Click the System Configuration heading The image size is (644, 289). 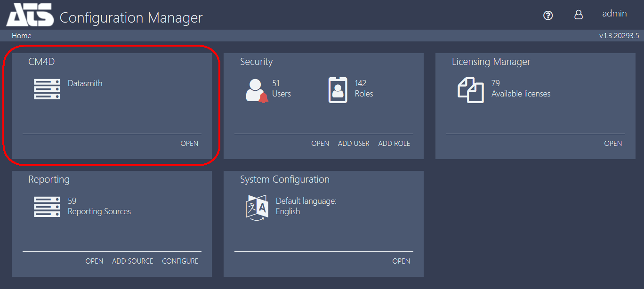[285, 179]
